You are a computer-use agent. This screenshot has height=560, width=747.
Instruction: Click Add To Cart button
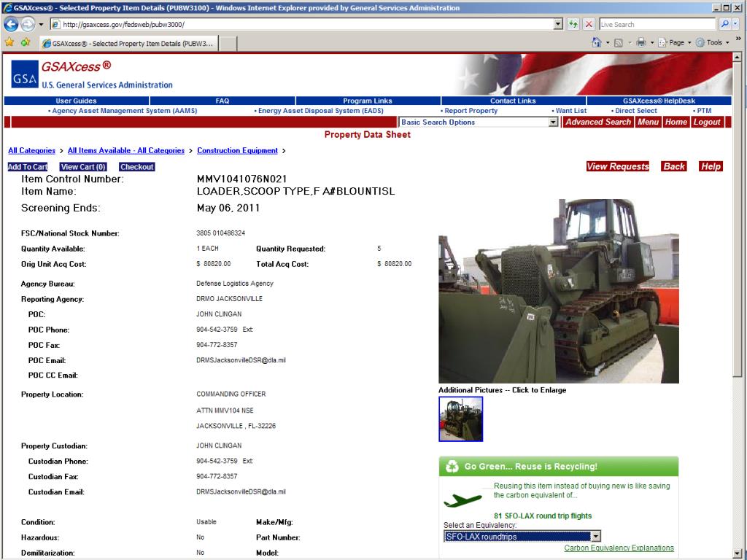coord(28,167)
